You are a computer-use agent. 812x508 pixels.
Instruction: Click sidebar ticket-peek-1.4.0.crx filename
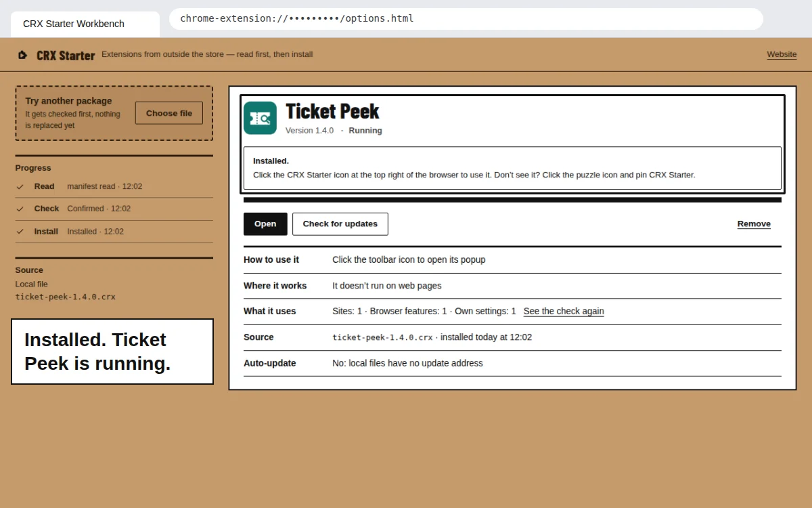point(66,297)
